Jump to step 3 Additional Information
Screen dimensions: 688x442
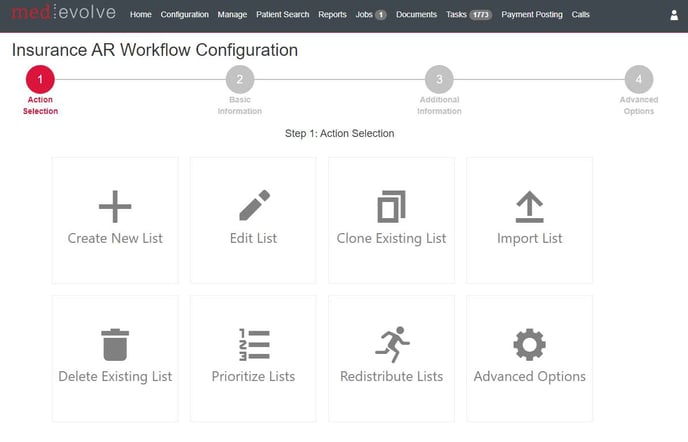[439, 80]
